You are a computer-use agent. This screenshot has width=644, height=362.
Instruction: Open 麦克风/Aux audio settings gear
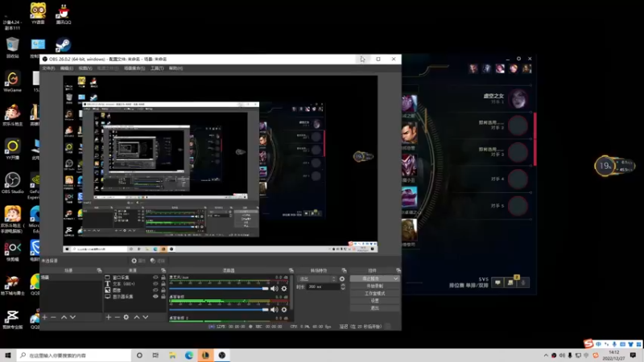(x=284, y=289)
